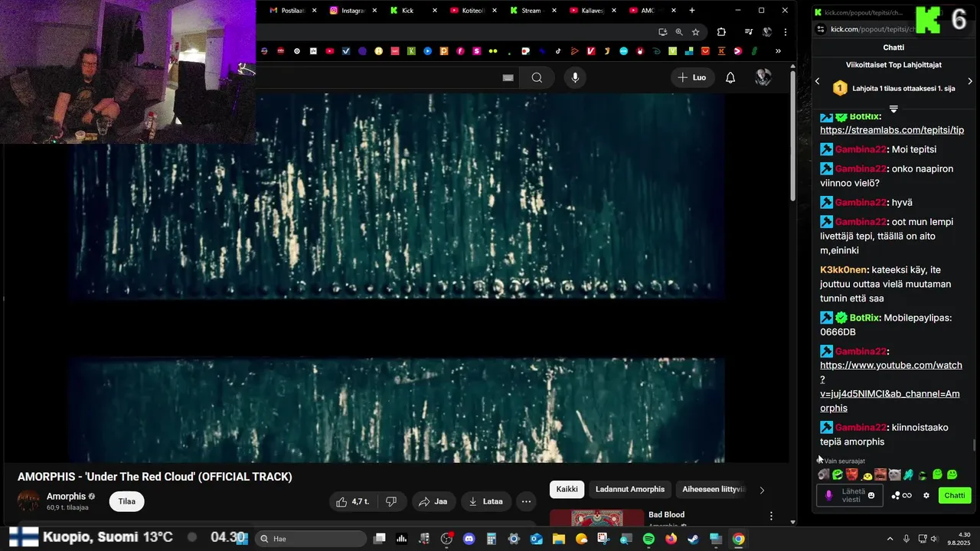Click the Windows taskbar search box Hae
This screenshot has width=980, height=551.
pos(310,539)
